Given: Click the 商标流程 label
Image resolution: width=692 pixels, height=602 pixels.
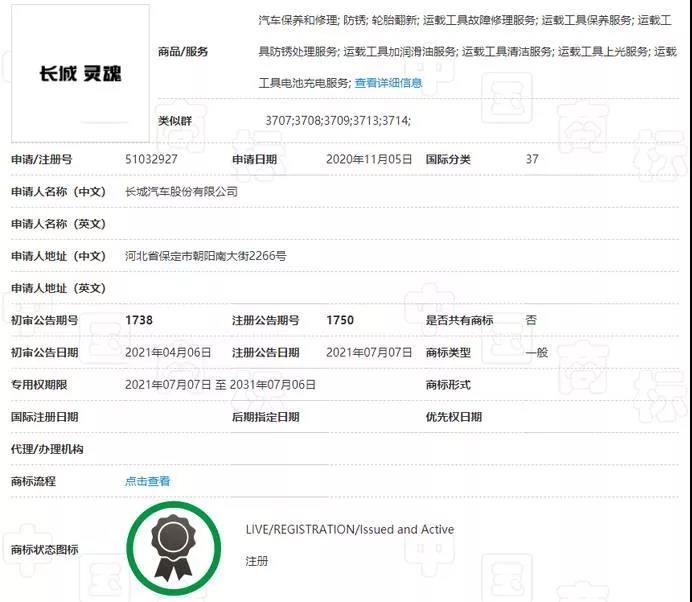Looking at the screenshot, I should pos(34,481).
